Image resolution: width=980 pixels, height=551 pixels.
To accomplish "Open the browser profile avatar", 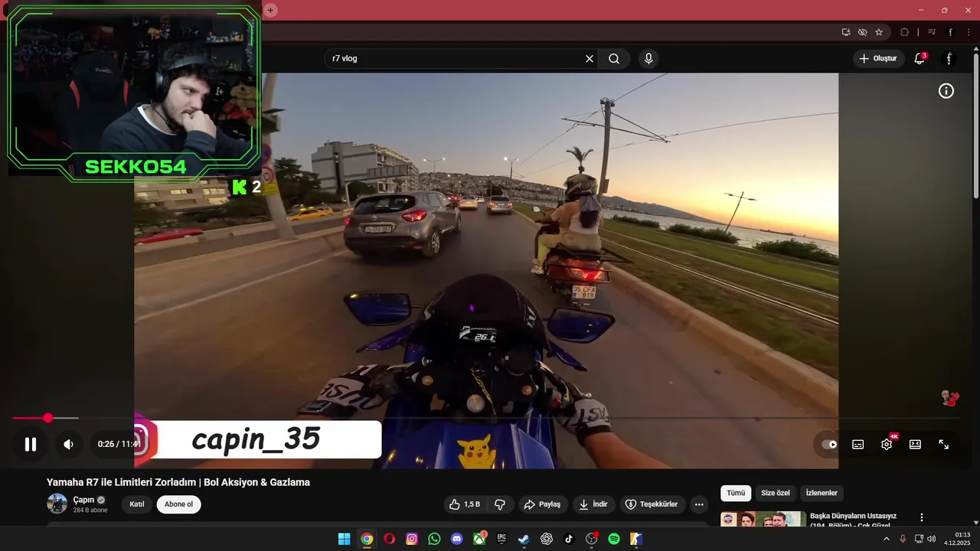I will coord(950,32).
